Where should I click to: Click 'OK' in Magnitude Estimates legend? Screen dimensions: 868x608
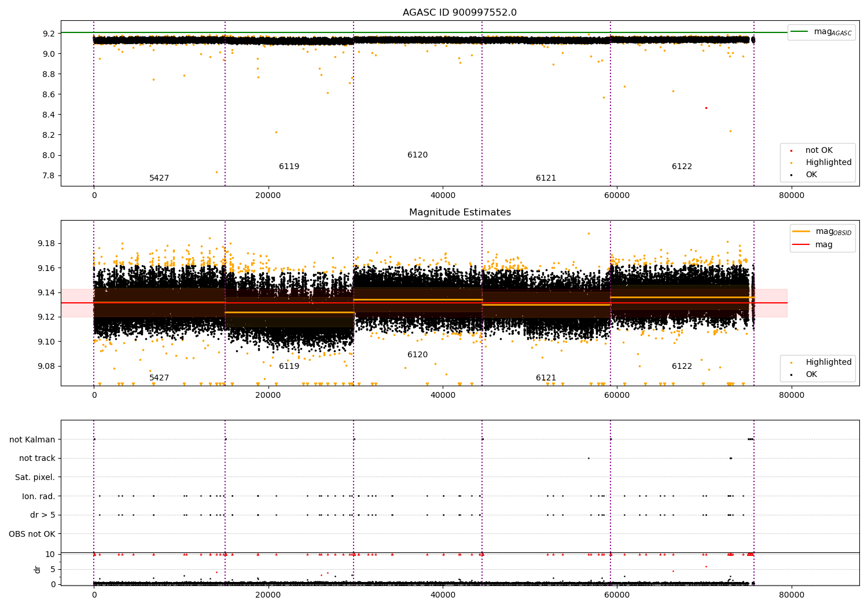(811, 375)
